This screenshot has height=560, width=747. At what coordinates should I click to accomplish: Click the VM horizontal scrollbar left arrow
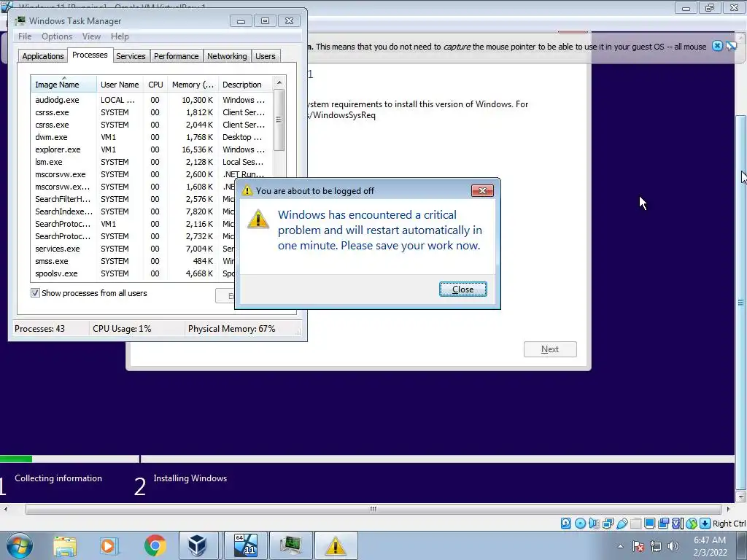point(6,509)
